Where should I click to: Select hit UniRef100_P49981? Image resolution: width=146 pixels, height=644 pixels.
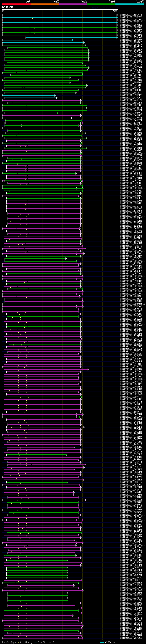click(131, 459)
